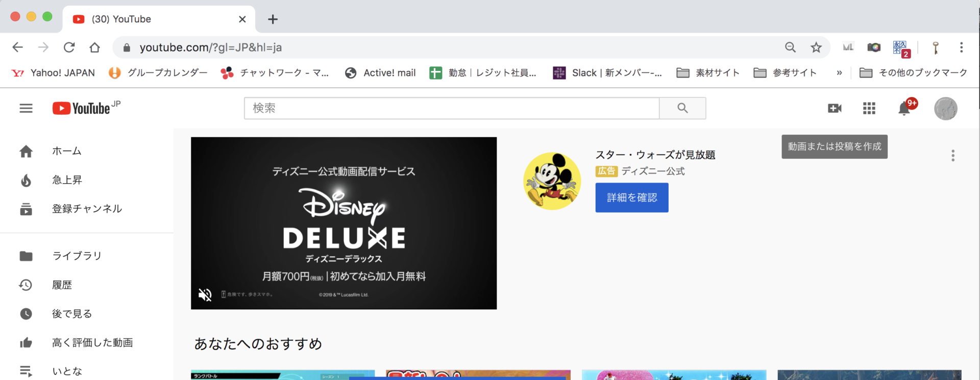Open the create video camera icon

835,108
